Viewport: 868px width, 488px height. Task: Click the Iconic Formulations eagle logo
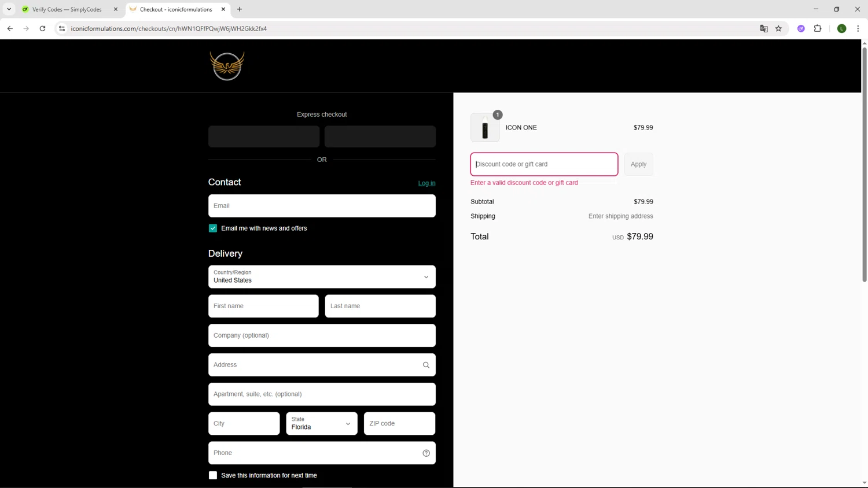pos(227,65)
